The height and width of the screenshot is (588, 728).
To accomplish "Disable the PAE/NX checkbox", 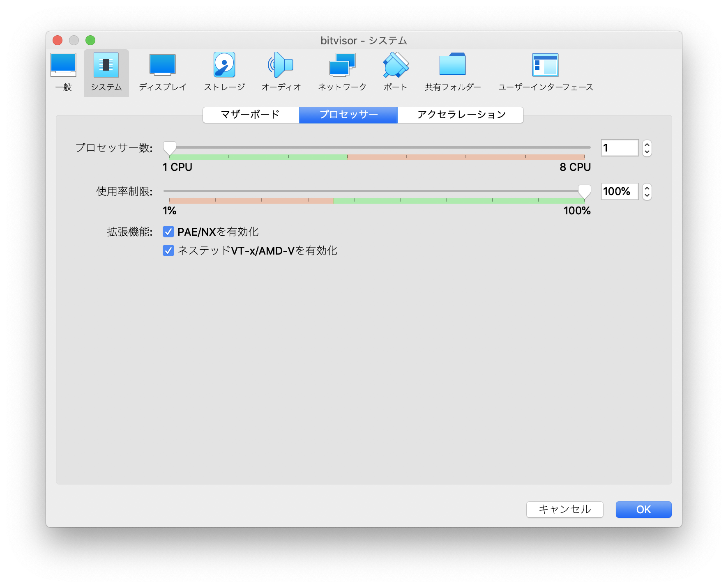I will [x=168, y=232].
